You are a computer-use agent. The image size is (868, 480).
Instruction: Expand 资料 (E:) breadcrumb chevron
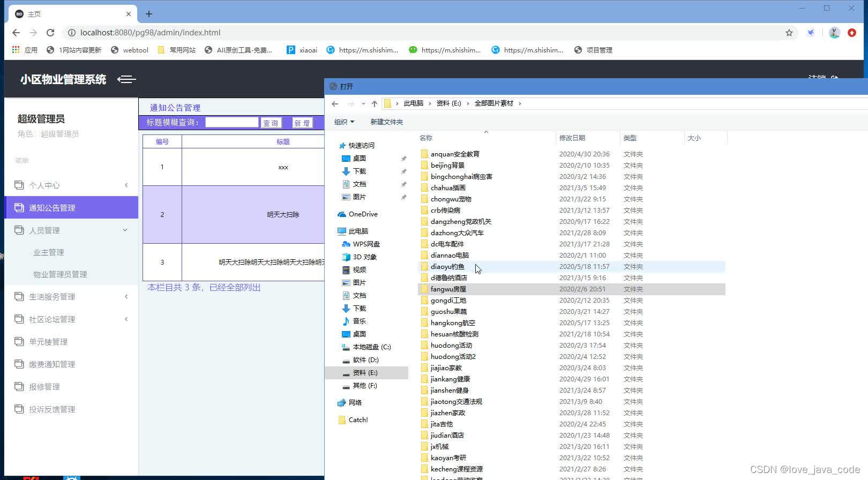(468, 103)
